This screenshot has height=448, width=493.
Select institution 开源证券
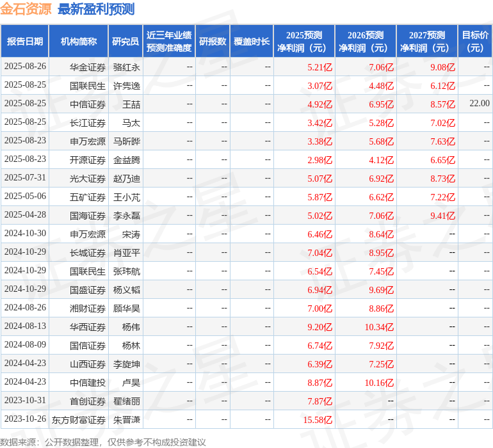(x=88, y=160)
